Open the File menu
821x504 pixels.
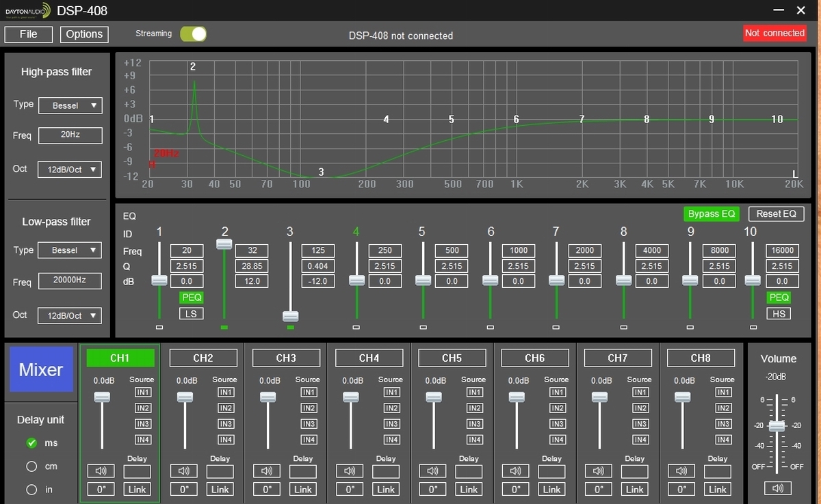click(29, 34)
